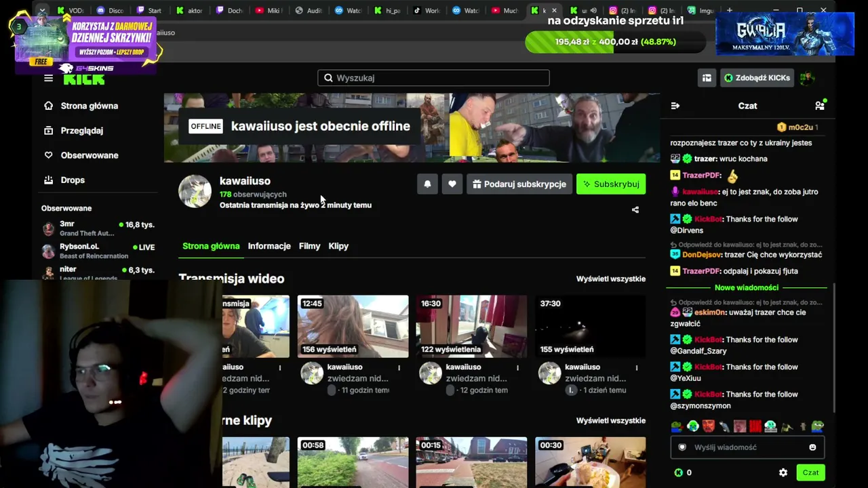868x488 pixels.
Task: Click the KICKs balance icon below chat input
Action: click(678, 472)
